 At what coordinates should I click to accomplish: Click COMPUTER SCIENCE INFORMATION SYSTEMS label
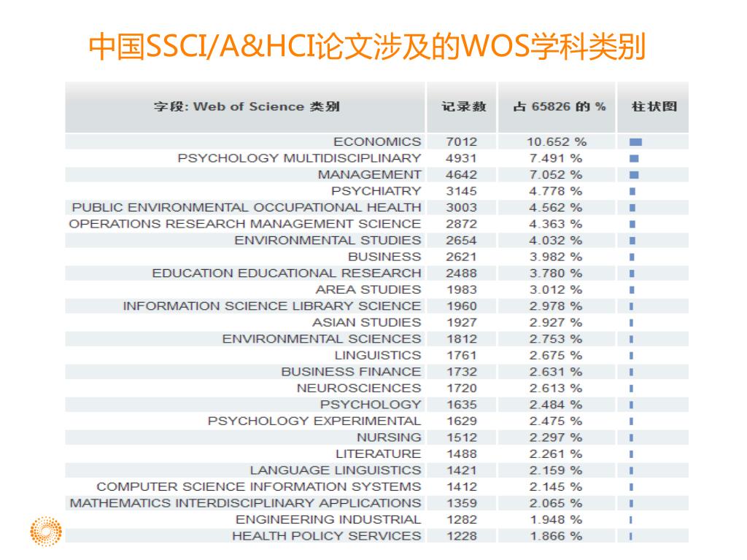(x=259, y=486)
